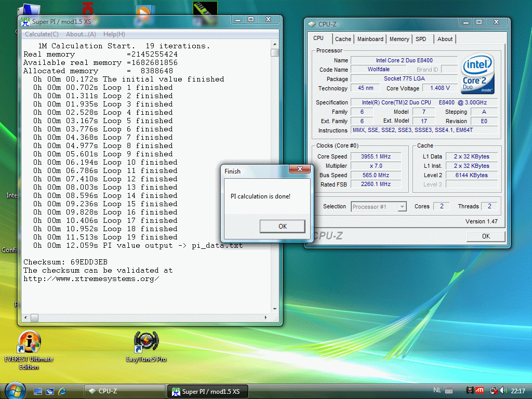Click the Super PI vertical scrollbar up arrow
The height and width of the screenshot is (399, 532).
tap(275, 45)
